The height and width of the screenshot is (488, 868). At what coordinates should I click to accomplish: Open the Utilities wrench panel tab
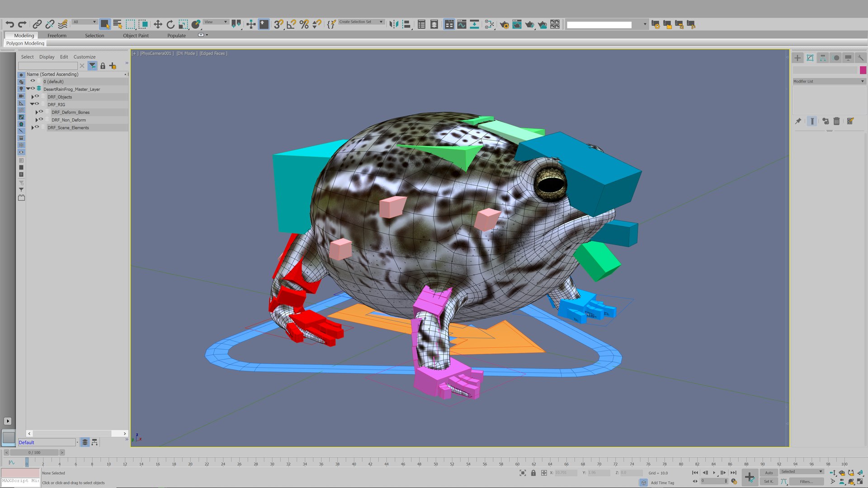click(x=860, y=58)
